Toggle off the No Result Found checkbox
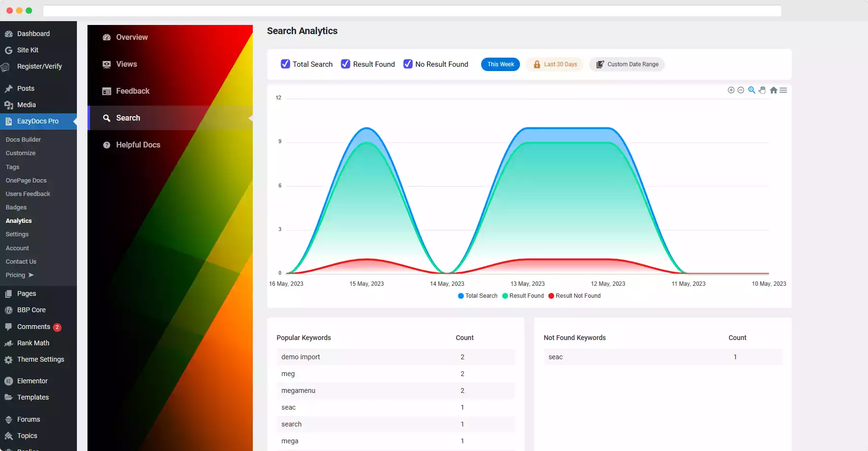This screenshot has width=868, height=451. [408, 63]
